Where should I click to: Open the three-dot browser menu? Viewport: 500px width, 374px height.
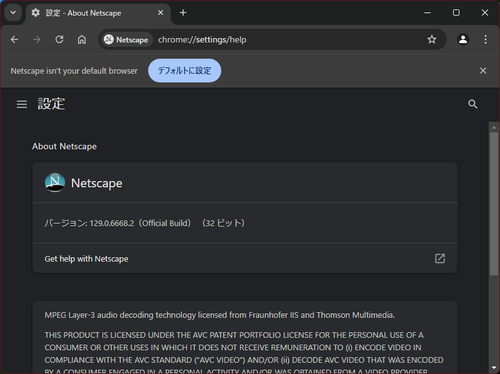click(485, 39)
